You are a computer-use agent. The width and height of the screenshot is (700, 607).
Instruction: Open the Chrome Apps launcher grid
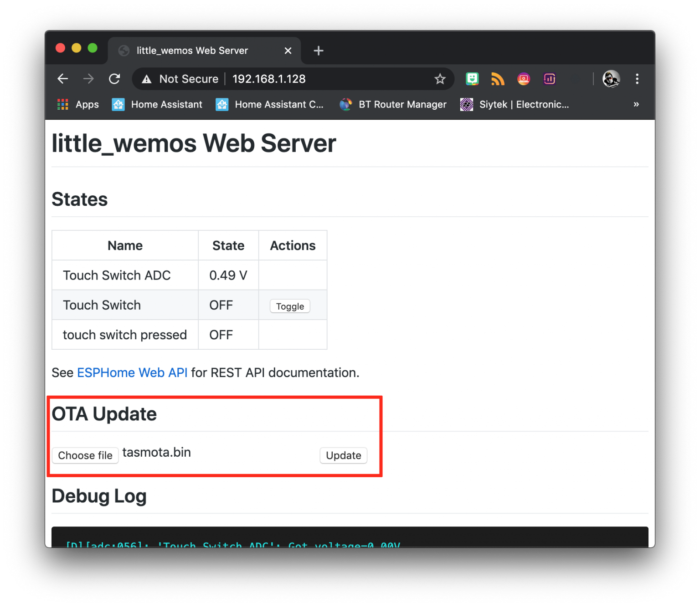point(62,104)
